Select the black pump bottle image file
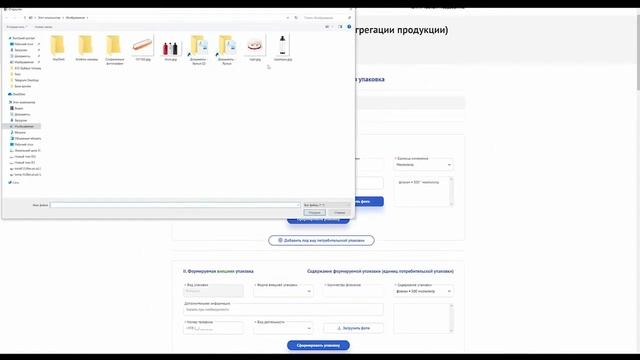The width and height of the screenshot is (640, 360). 282,45
